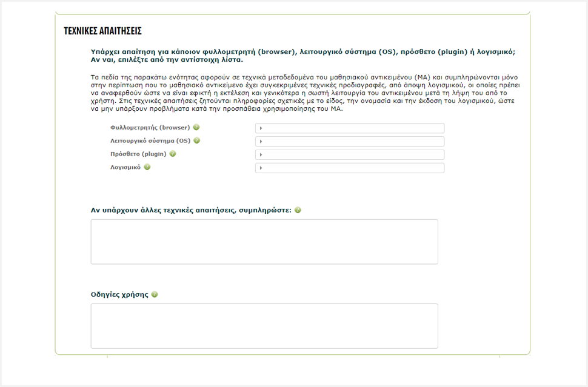Click in the άλλες τεχνικές απαιτήσεις text area
The height and width of the screenshot is (387, 588).
264,242
